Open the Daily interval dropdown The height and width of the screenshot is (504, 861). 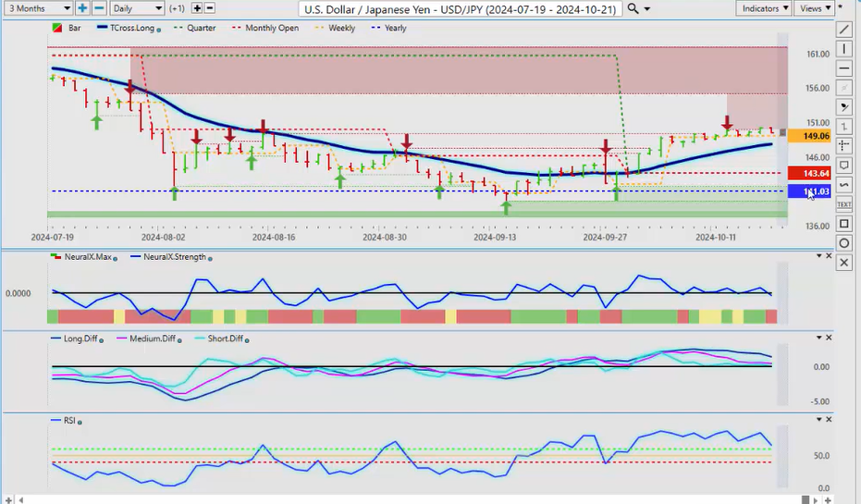coord(137,8)
